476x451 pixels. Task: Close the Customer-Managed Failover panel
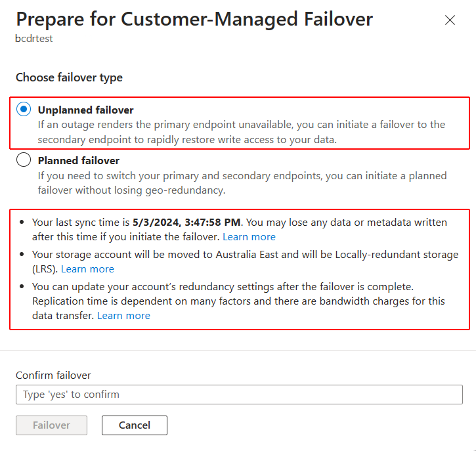click(450, 20)
